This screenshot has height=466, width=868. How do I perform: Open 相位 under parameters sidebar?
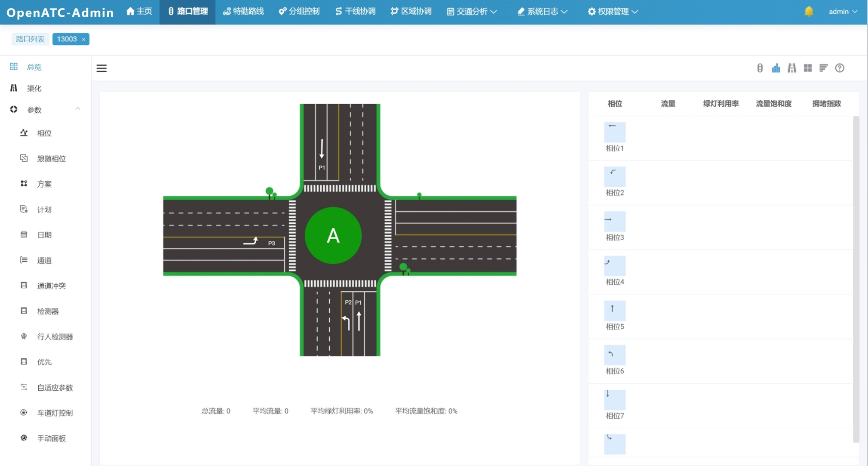coord(44,133)
